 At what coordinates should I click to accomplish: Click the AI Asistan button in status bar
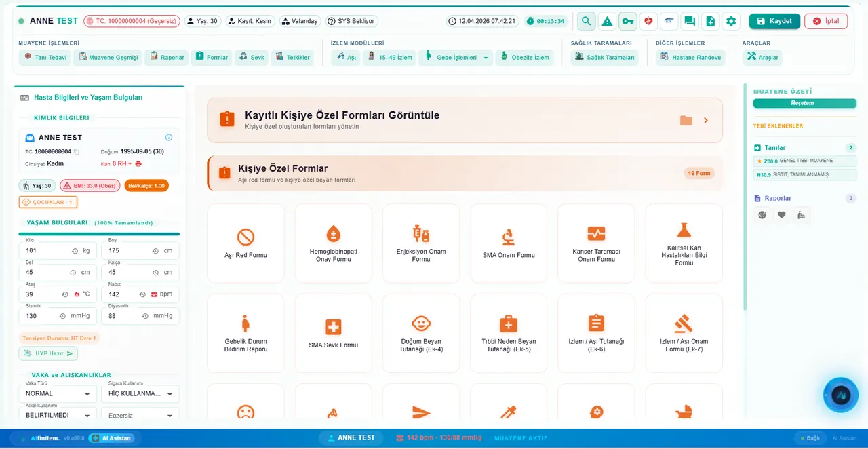112,438
